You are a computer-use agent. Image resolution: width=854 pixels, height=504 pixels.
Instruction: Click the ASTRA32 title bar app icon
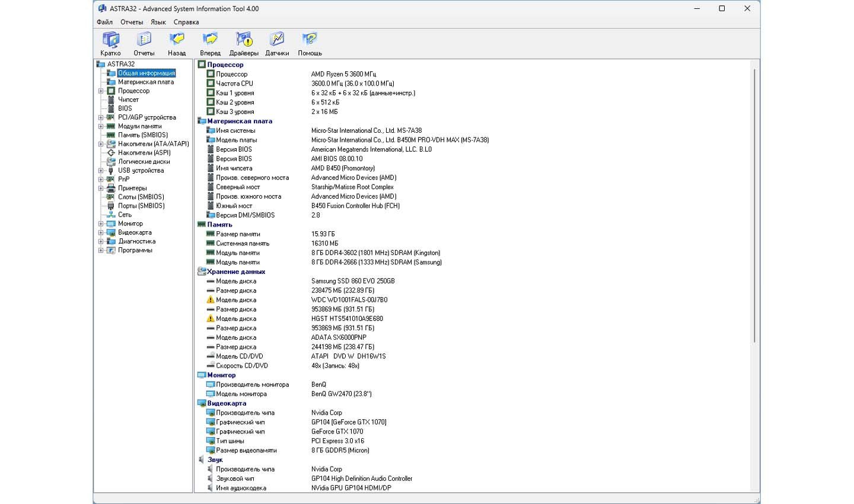click(x=102, y=8)
